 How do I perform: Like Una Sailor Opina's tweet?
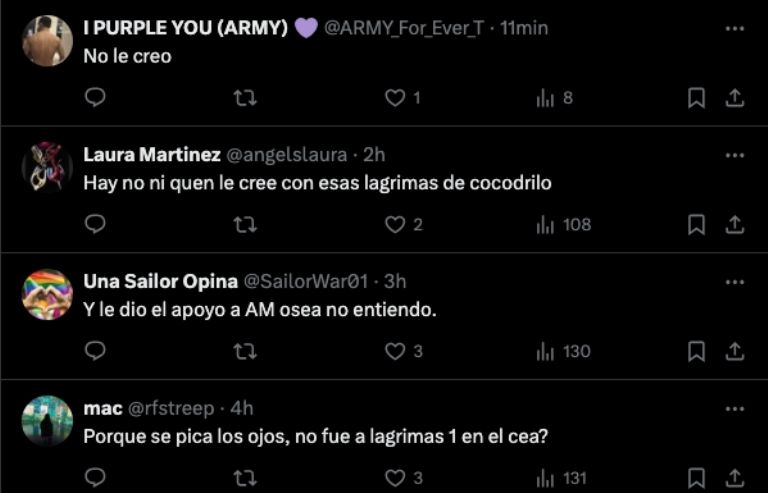396,351
